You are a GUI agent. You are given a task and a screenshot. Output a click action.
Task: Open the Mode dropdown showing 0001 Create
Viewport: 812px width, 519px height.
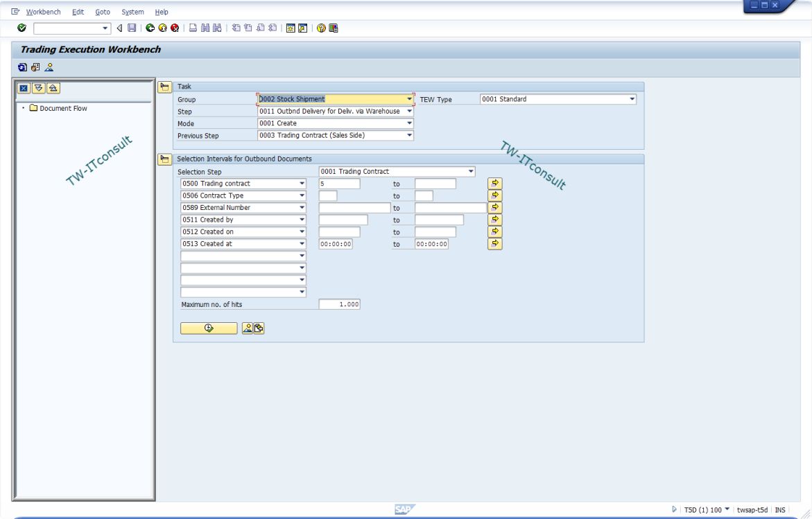(408, 123)
